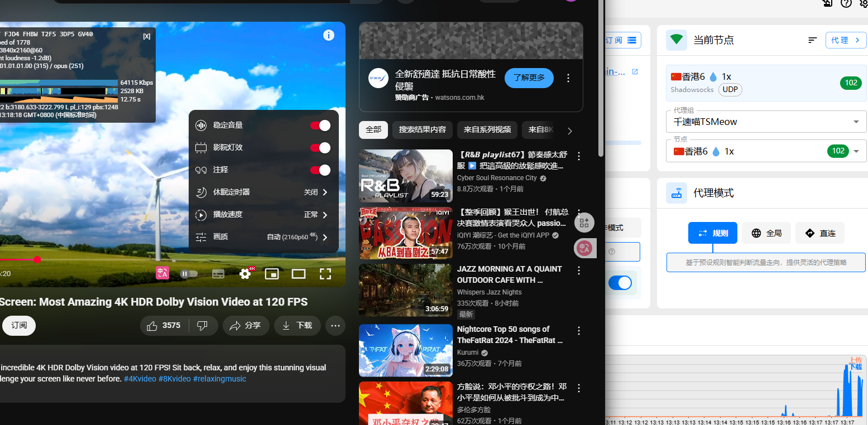Click the sort icon beside 当前节点

813,40
